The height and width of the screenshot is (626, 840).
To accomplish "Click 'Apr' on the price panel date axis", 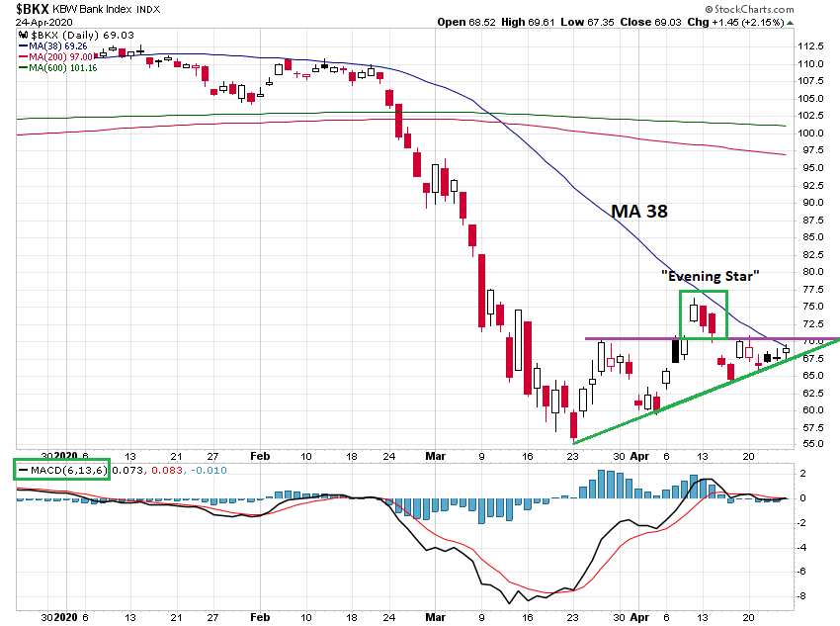I will pyautogui.click(x=639, y=456).
